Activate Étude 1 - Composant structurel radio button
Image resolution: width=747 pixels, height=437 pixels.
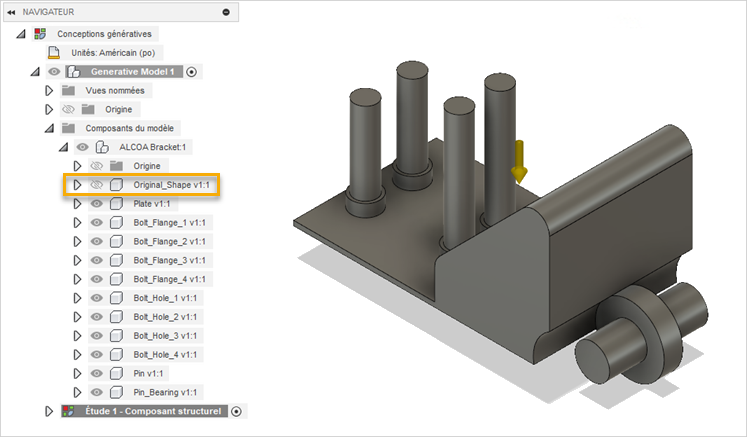(x=236, y=411)
